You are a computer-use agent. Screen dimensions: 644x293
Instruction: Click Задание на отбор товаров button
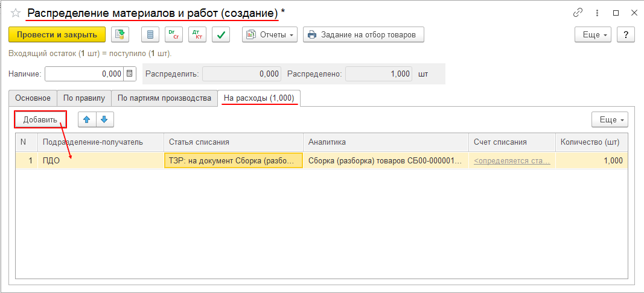point(364,34)
